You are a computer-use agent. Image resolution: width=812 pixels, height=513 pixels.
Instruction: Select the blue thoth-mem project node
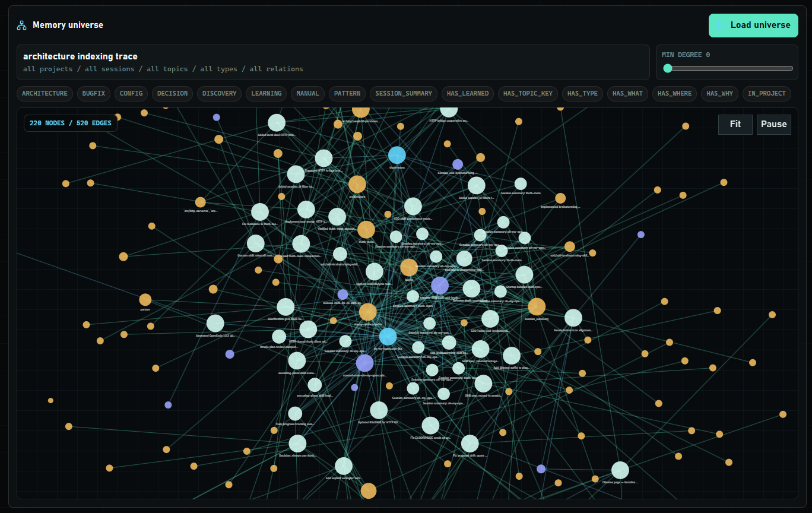pyautogui.click(x=397, y=156)
